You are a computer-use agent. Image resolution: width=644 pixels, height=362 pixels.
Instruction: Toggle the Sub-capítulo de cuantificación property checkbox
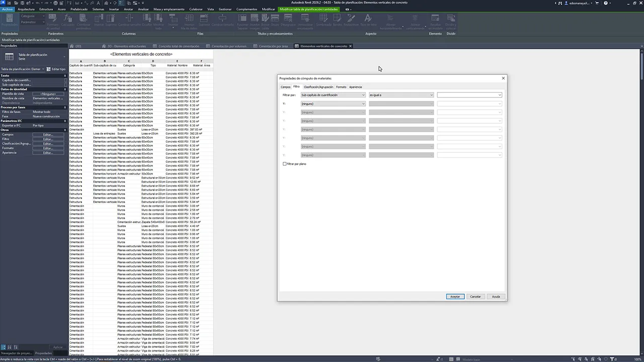click(x=65, y=84)
